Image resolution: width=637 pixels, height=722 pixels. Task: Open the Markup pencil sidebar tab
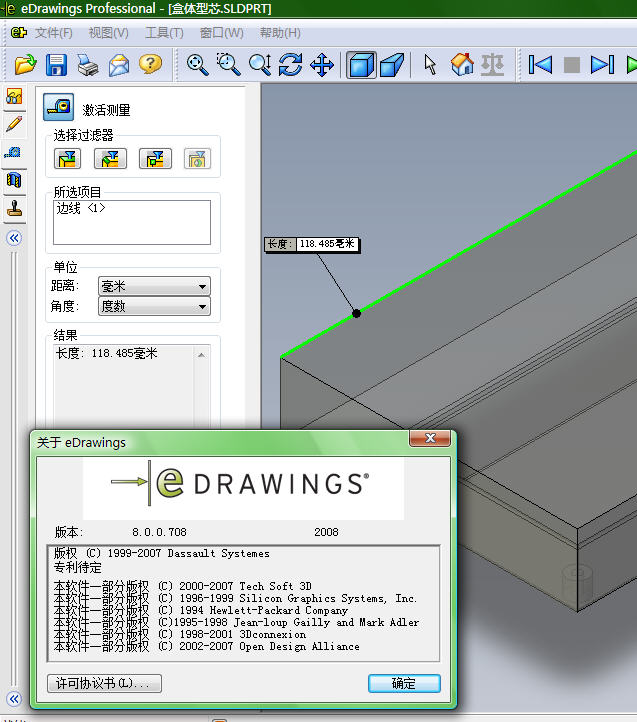tap(14, 124)
